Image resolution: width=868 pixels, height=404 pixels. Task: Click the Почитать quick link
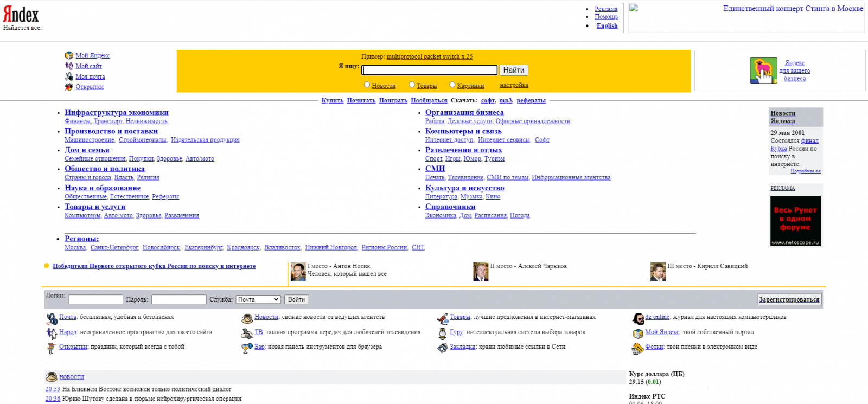coord(361,100)
